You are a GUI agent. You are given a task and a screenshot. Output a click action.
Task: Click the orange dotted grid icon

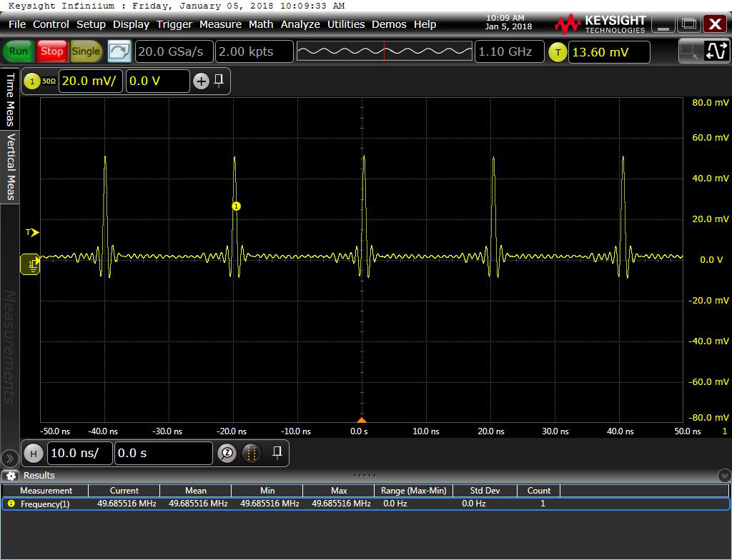coord(251,453)
